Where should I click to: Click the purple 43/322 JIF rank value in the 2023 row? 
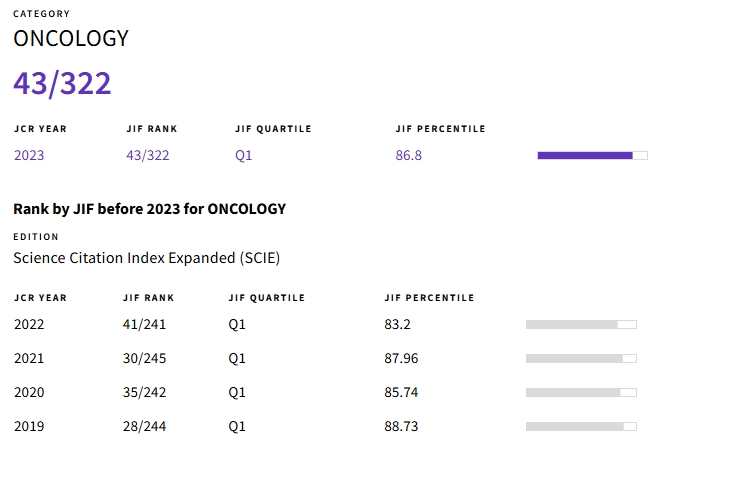click(x=148, y=155)
